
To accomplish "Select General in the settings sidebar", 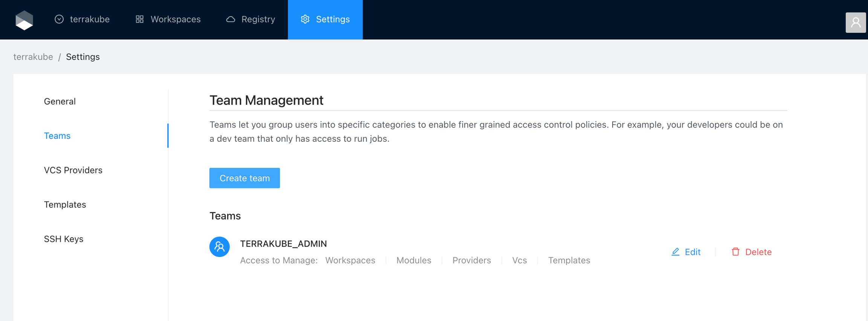I will [60, 101].
